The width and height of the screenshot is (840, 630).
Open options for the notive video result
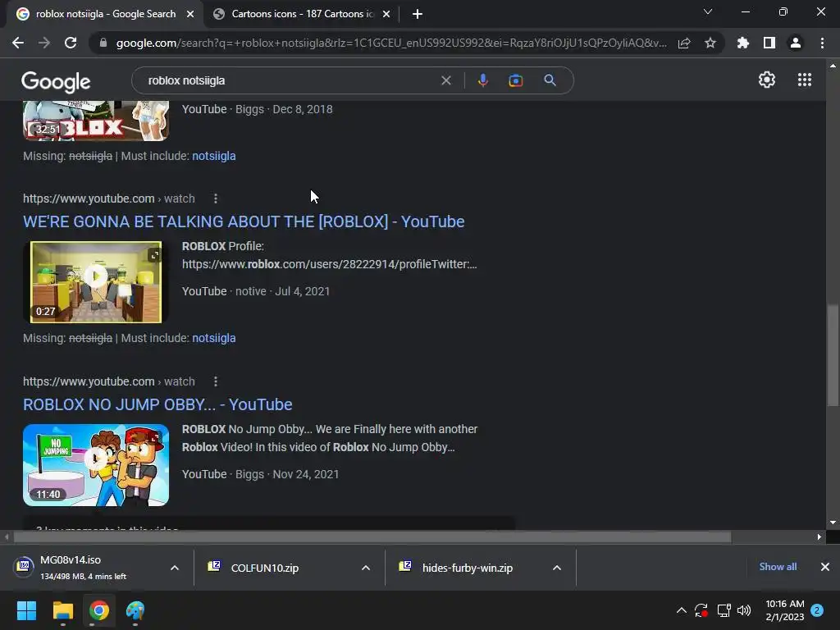[216, 199]
